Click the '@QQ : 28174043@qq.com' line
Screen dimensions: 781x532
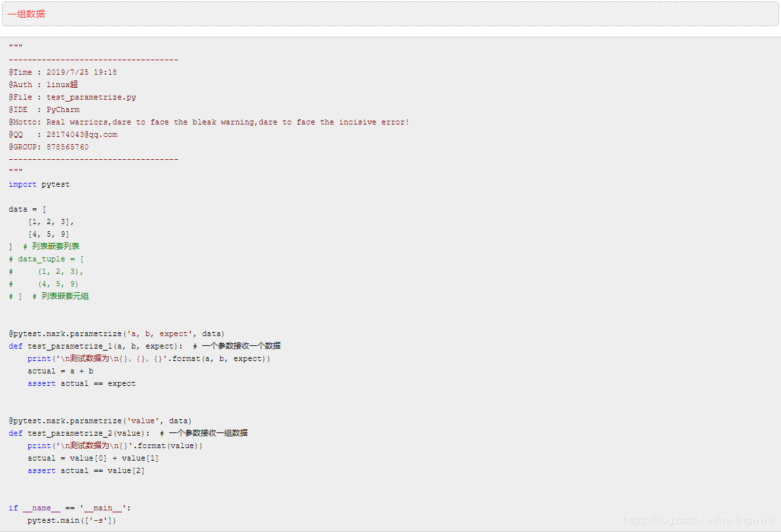63,134
